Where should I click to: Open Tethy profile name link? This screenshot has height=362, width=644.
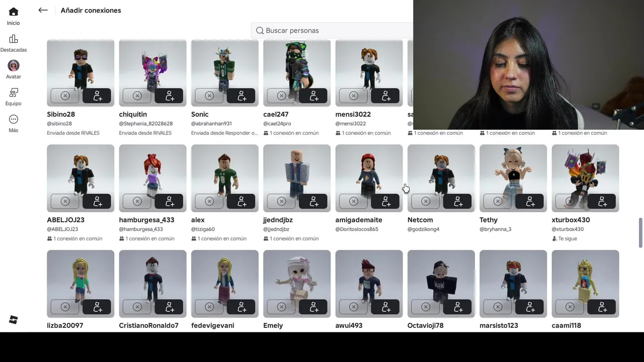489,220
